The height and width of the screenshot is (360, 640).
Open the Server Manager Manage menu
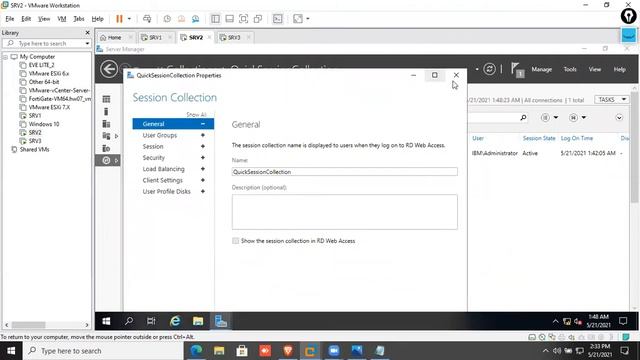pos(542,69)
